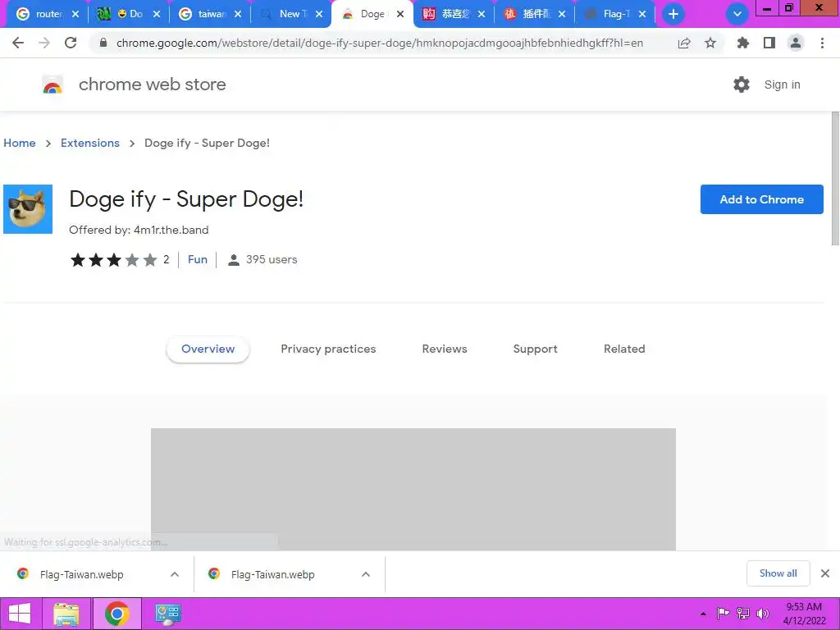Open Chrome three-dot menu

coord(822,43)
